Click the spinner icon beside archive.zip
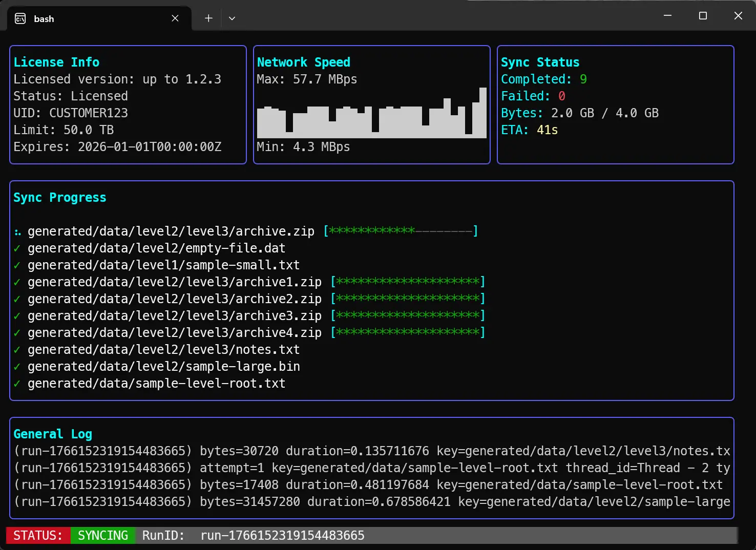Image resolution: width=756 pixels, height=550 pixels. tap(17, 232)
